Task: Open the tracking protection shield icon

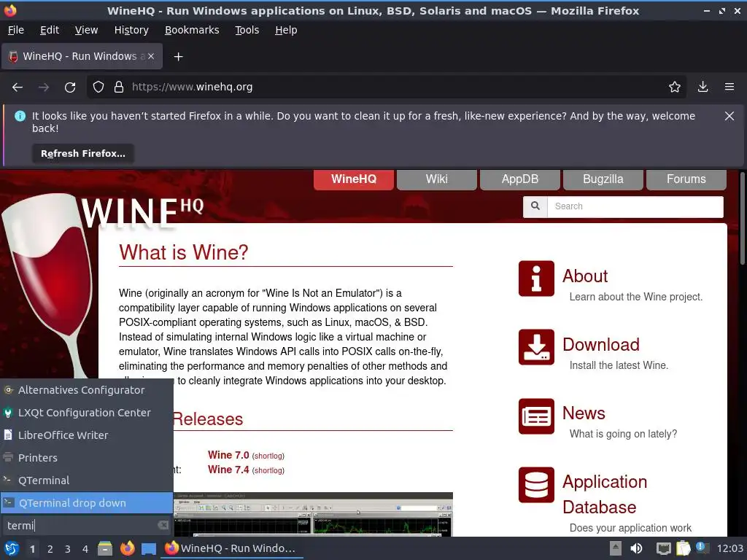Action: point(98,87)
